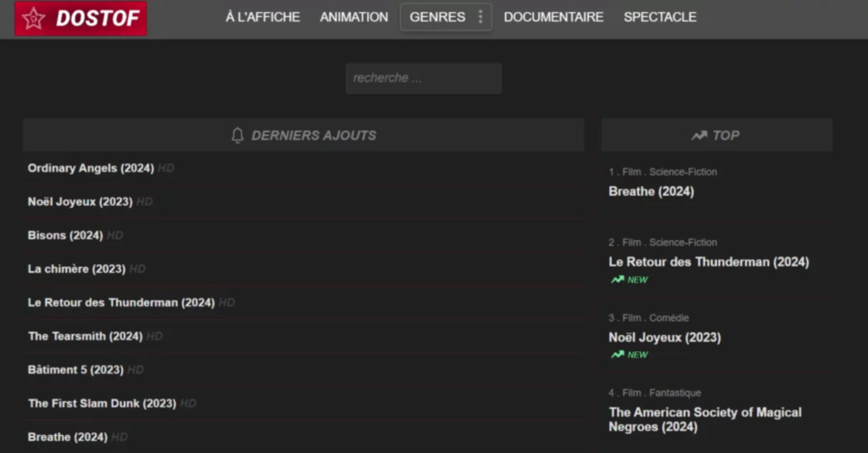This screenshot has width=868, height=453.
Task: Open La chimère (2023) movie page
Action: [x=76, y=269]
